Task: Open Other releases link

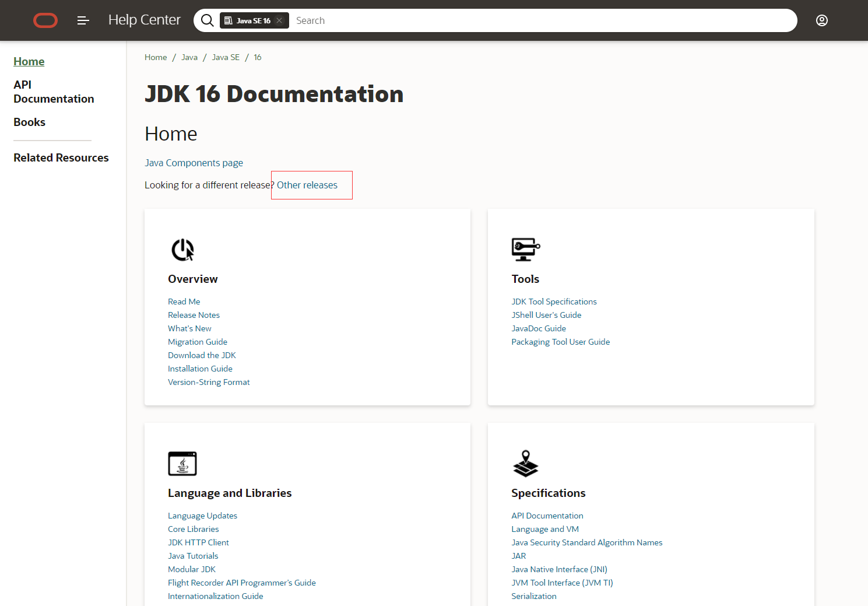Action: 307,185
